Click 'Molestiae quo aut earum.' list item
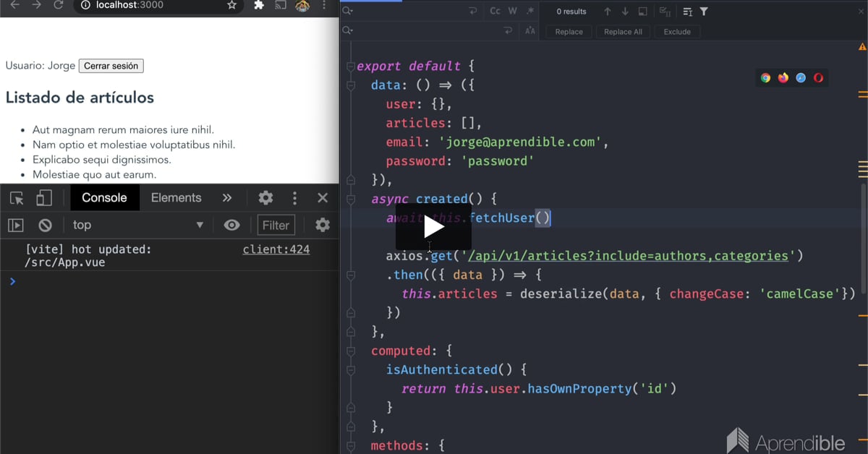Screen dimensions: 868x454 pyautogui.click(x=94, y=175)
